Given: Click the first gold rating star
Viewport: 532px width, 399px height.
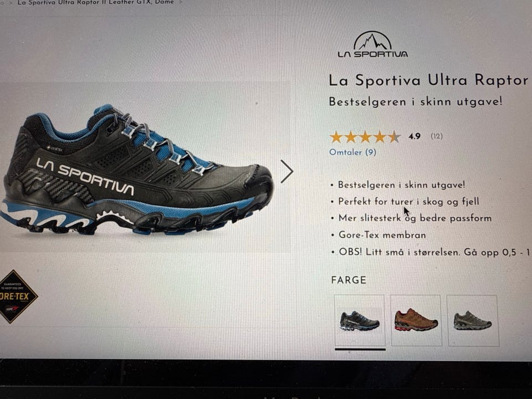Looking at the screenshot, I should click(336, 137).
